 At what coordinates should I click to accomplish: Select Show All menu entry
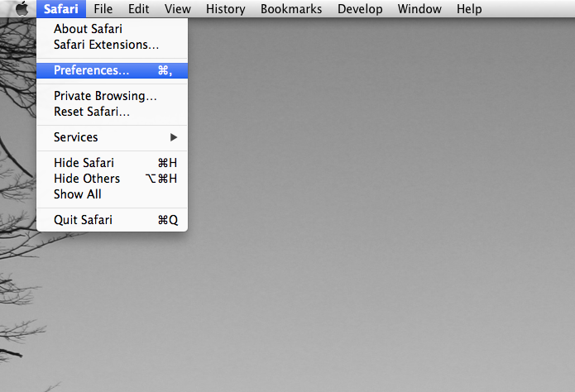[113, 194]
